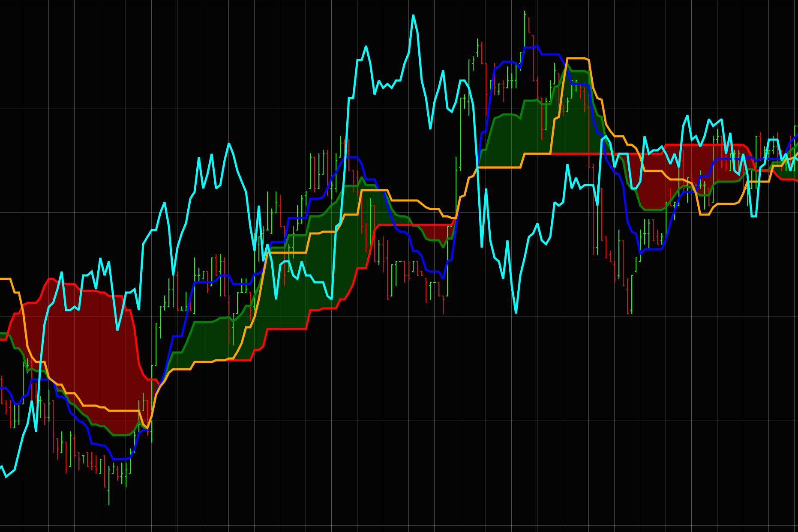Click the highest peak of the cyan line
Screen dimensions: 798x532
point(413,15)
